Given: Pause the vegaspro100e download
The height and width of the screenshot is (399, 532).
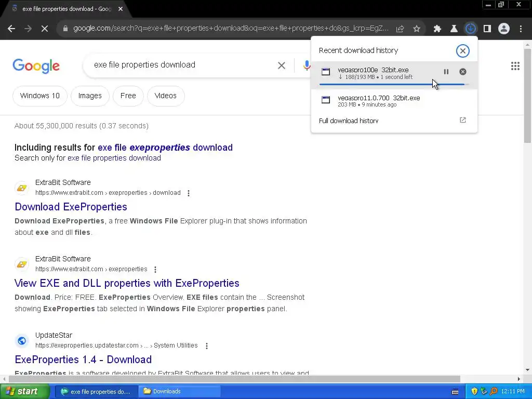Looking at the screenshot, I should click(x=446, y=72).
